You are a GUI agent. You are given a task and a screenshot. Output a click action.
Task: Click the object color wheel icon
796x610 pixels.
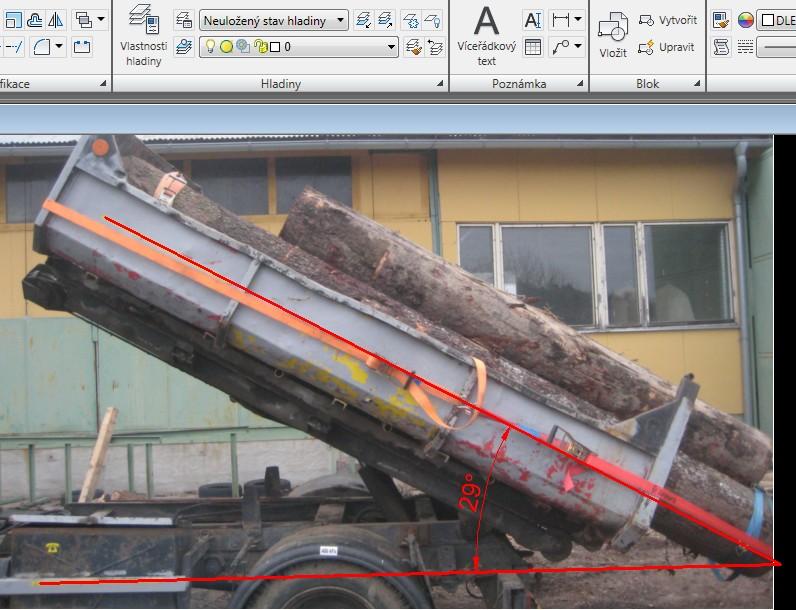tap(745, 20)
